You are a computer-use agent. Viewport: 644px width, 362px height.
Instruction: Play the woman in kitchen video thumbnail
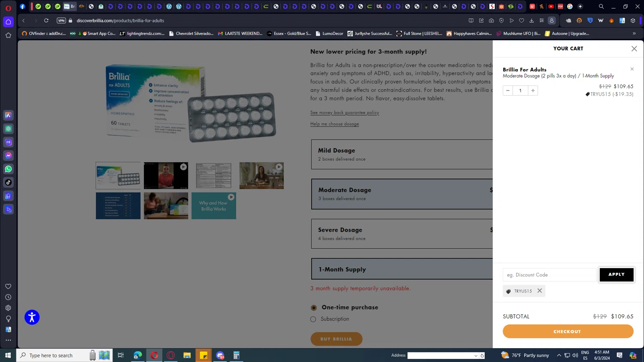tap(261, 175)
